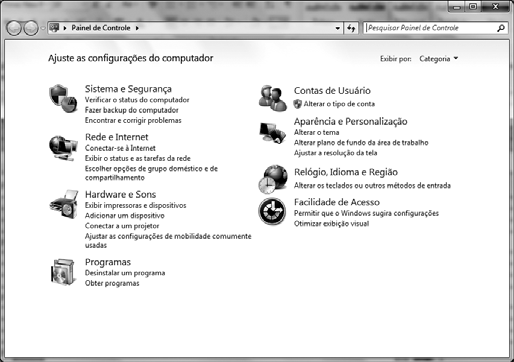The image size is (514, 362).
Task: Open Alterar plano de fundo da área de trabalho
Action: click(361, 143)
